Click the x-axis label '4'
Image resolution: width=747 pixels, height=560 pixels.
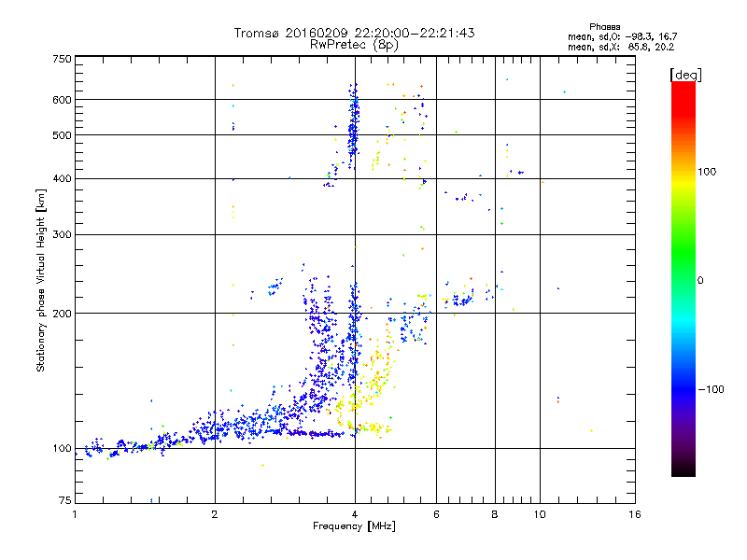pyautogui.click(x=355, y=514)
